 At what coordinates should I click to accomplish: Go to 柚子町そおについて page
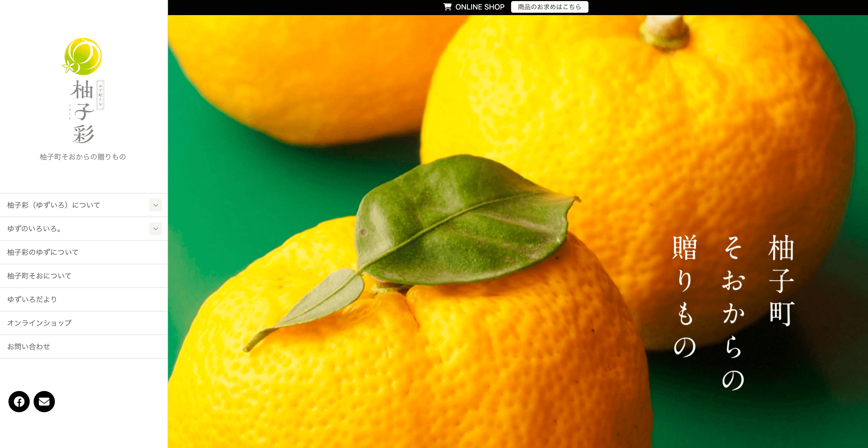pyautogui.click(x=83, y=276)
